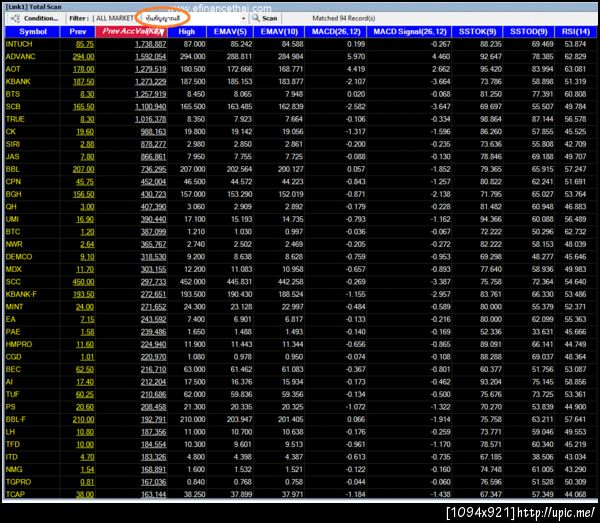This screenshot has width=600, height=523.
Task: Sort by SSTOK(9) column header
Action: [477, 32]
